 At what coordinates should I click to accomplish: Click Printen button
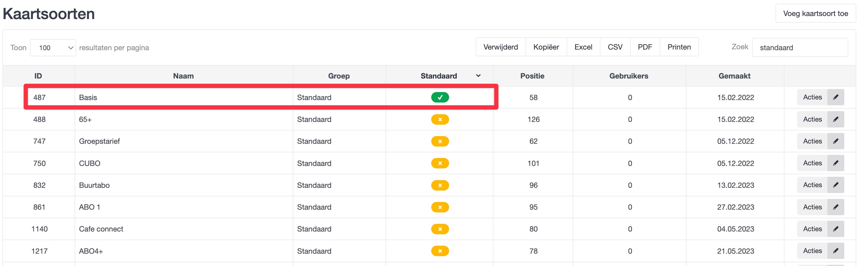click(679, 47)
